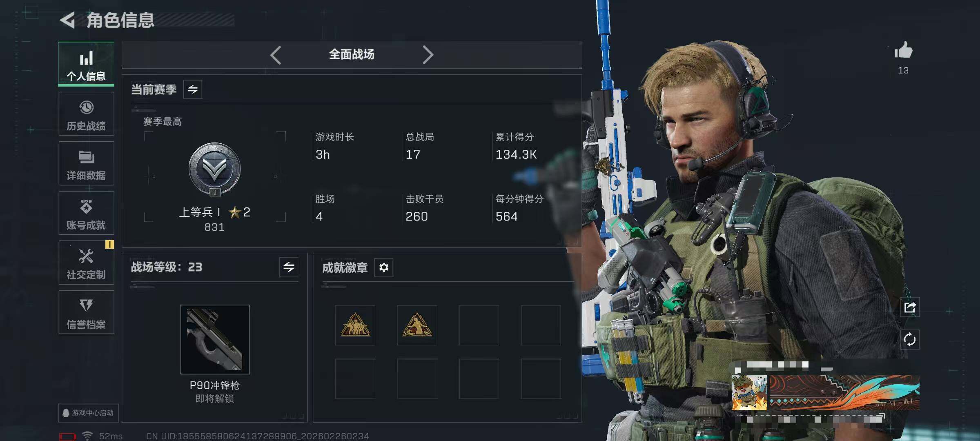Select the P90冲锋枪 weapon thumbnail
Screen dimensions: 980x441
point(215,339)
